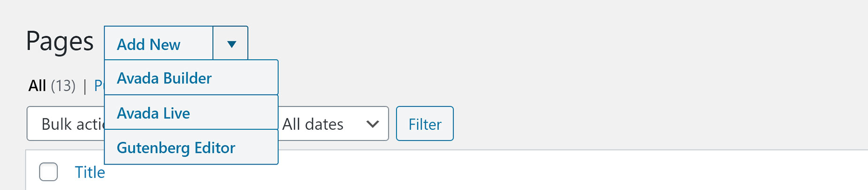Click the vertical bar separator after All (13)
Viewport: 868px width, 190px height.
85,86
